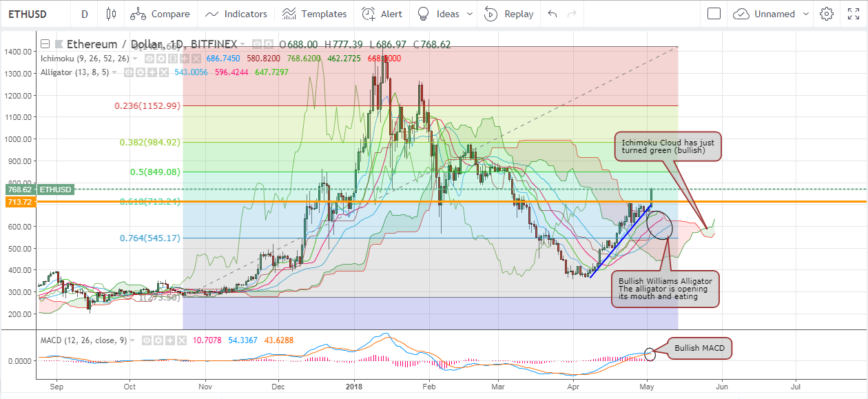Click the undo arrow
Screen dimensions: 868x399
(x=551, y=14)
